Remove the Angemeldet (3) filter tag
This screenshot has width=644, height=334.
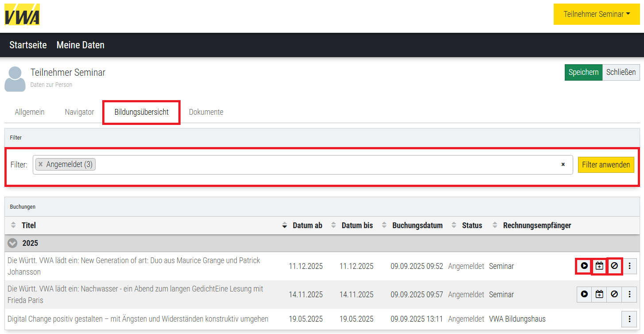click(x=41, y=165)
